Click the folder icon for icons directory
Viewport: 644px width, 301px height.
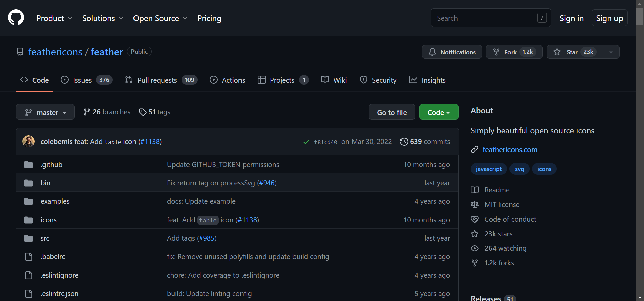29,220
